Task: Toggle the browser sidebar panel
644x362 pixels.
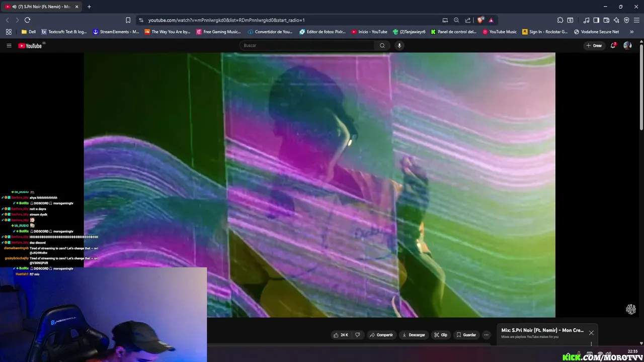Action: (596, 20)
